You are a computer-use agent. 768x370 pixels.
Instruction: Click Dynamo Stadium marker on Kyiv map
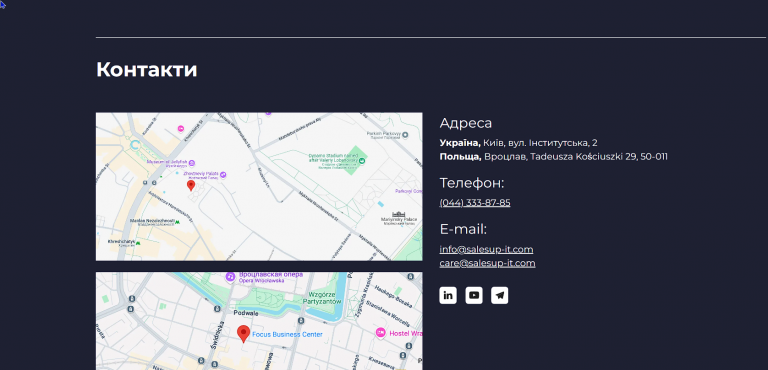pyautogui.click(x=362, y=160)
